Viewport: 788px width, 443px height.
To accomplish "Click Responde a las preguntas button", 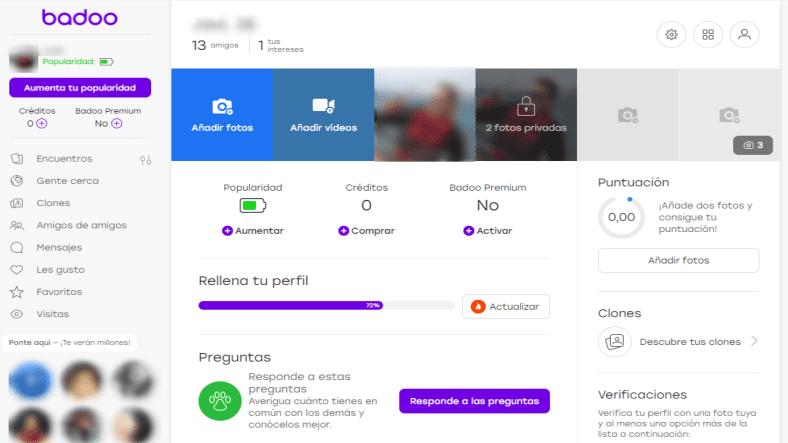I will (x=474, y=401).
